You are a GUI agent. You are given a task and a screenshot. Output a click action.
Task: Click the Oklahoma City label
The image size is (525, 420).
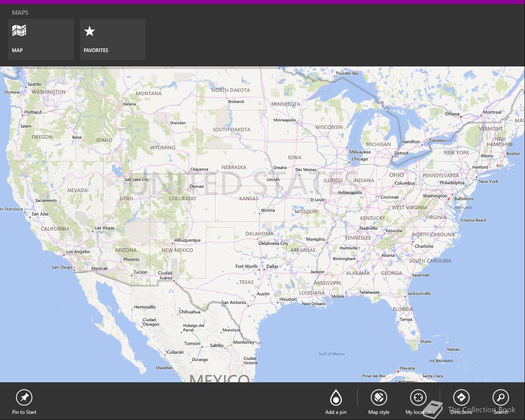coord(273,243)
